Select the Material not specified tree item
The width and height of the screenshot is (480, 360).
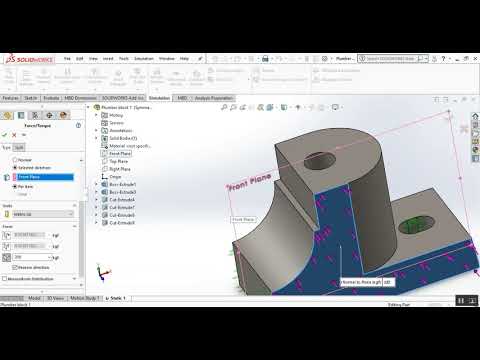coord(126,146)
